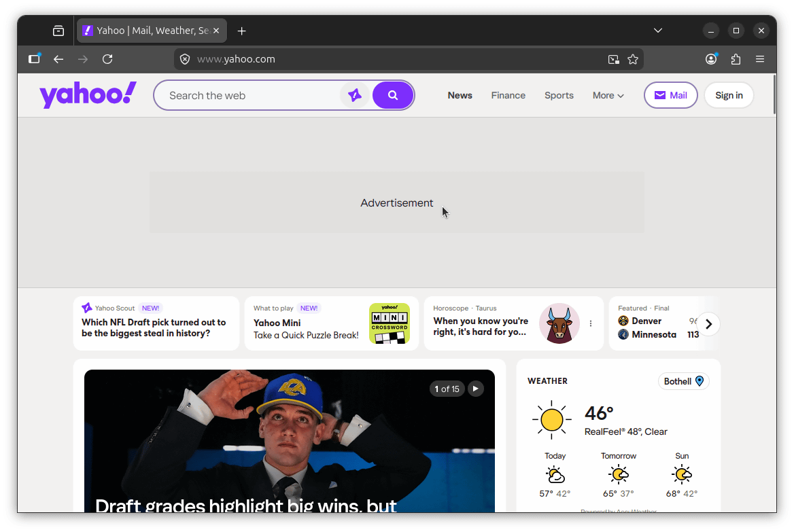Reload the page
Viewport: 794px width, 532px height.
pyautogui.click(x=107, y=59)
